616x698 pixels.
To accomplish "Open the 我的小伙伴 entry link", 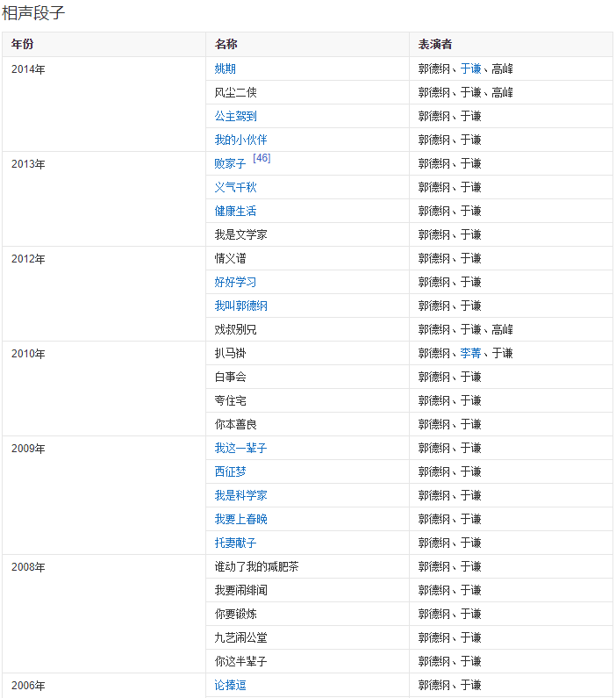I will click(x=240, y=140).
